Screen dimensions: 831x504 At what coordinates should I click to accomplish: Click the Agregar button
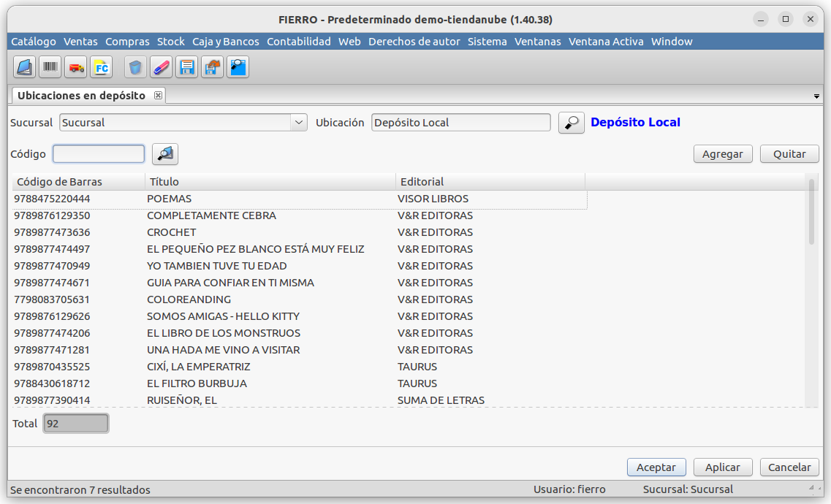coord(723,154)
